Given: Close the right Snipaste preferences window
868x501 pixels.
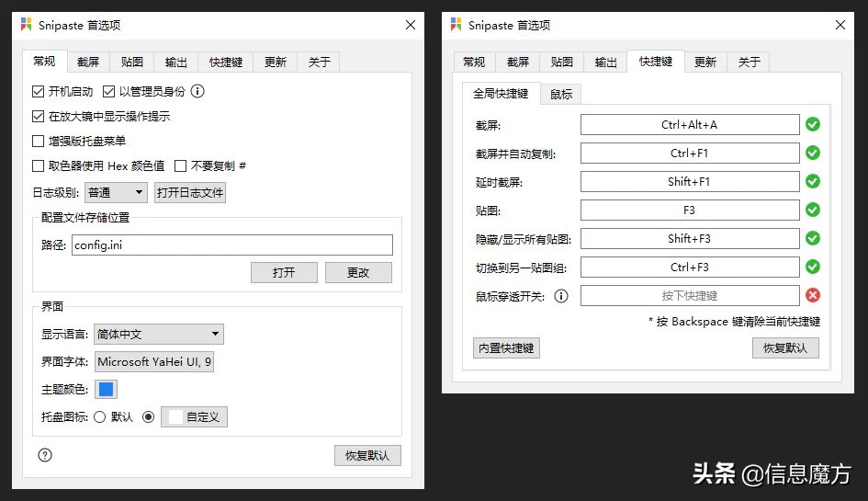Looking at the screenshot, I should [840, 25].
